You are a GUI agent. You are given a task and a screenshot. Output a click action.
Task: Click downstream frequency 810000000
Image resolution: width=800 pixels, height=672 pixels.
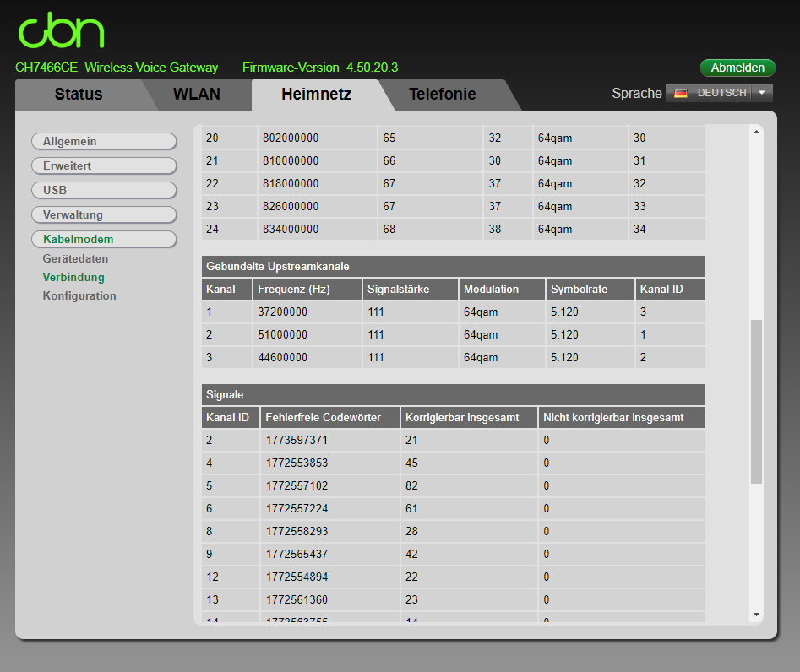click(x=291, y=161)
